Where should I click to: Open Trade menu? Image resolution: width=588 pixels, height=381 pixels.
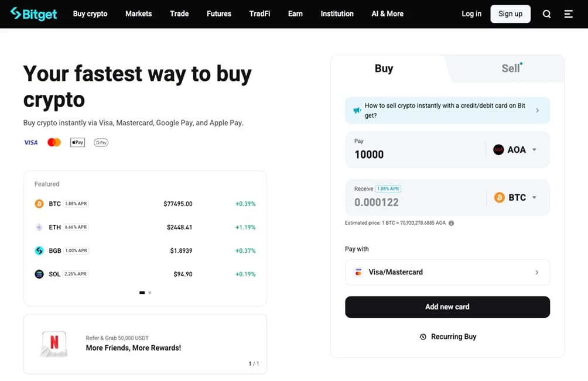click(x=179, y=14)
